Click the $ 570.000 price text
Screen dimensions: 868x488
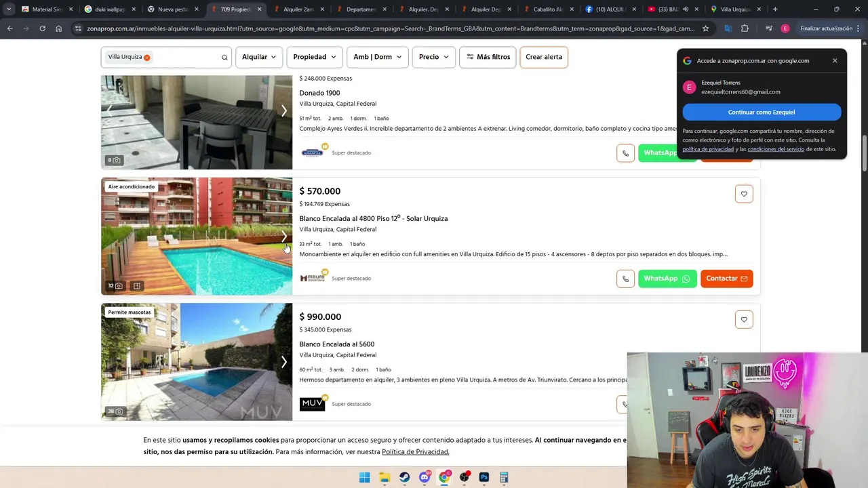[320, 191]
